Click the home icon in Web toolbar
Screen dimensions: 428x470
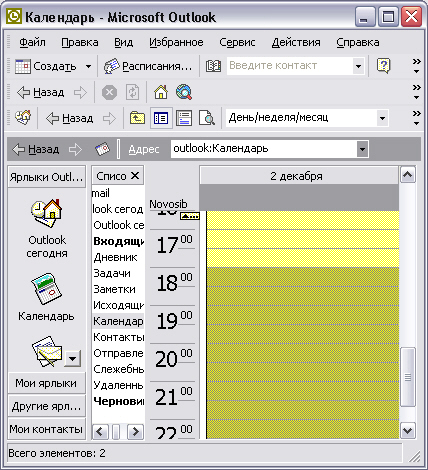tap(161, 92)
